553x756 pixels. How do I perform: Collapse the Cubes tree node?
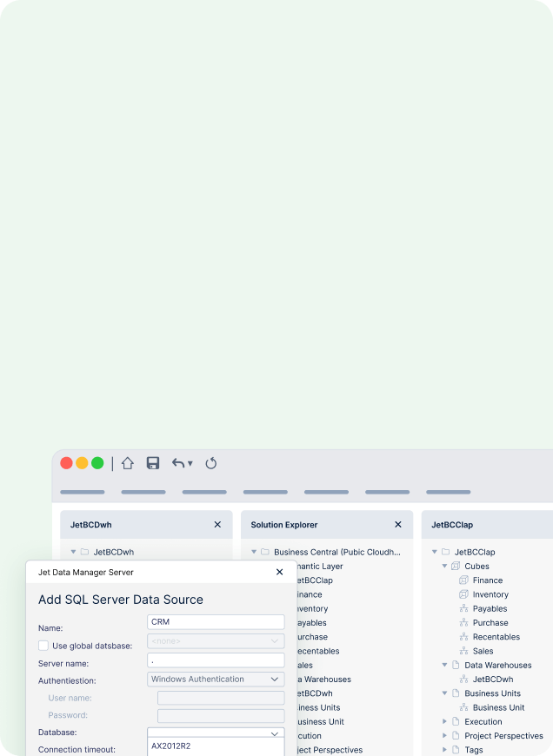[444, 566]
